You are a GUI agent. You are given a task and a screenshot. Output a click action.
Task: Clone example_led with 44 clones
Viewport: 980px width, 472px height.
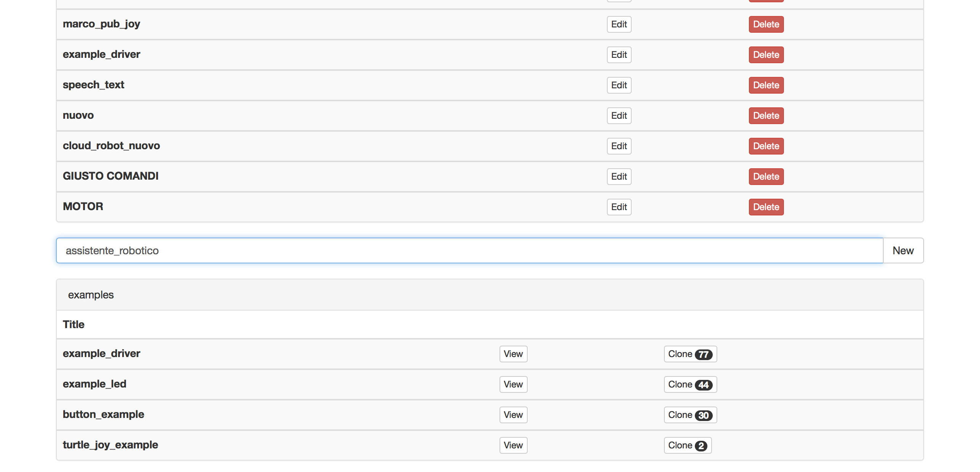pyautogui.click(x=689, y=384)
